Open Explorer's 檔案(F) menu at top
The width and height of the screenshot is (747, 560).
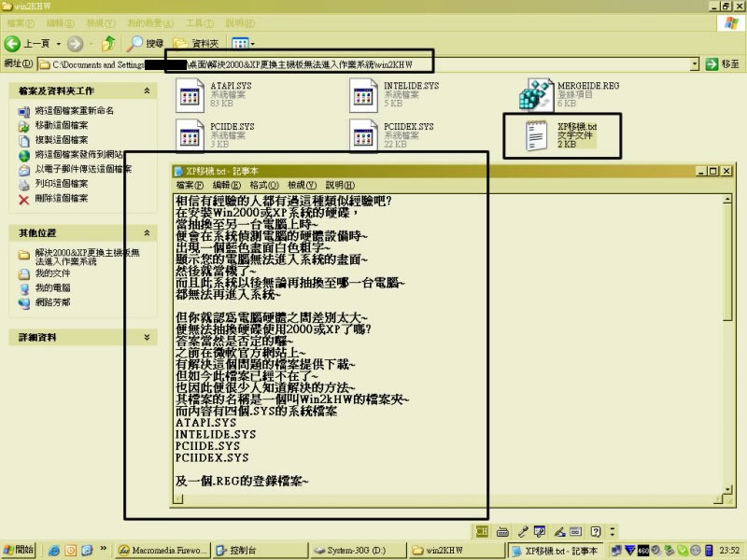pyautogui.click(x=21, y=23)
